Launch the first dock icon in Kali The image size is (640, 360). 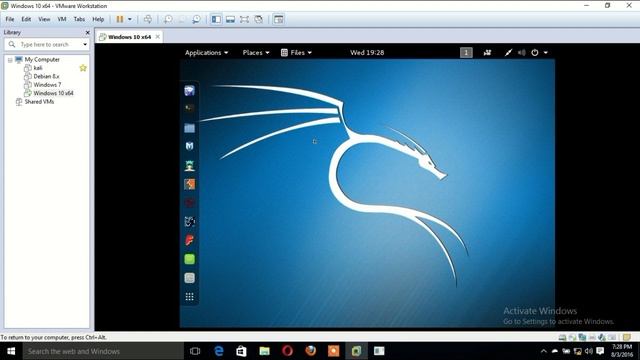pyautogui.click(x=189, y=91)
